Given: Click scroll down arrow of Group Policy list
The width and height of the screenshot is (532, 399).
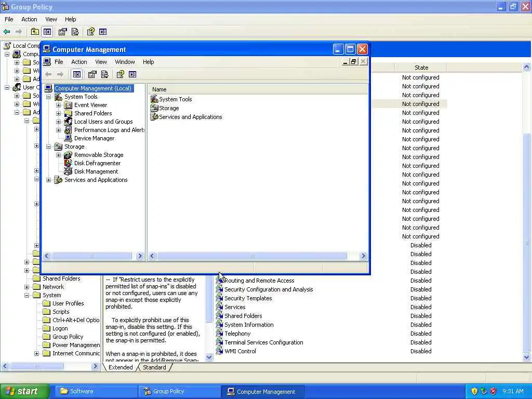Looking at the screenshot, I should coord(526,357).
